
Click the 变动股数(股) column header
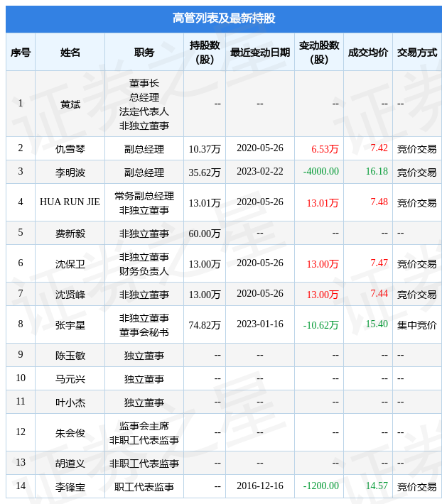tap(319, 53)
